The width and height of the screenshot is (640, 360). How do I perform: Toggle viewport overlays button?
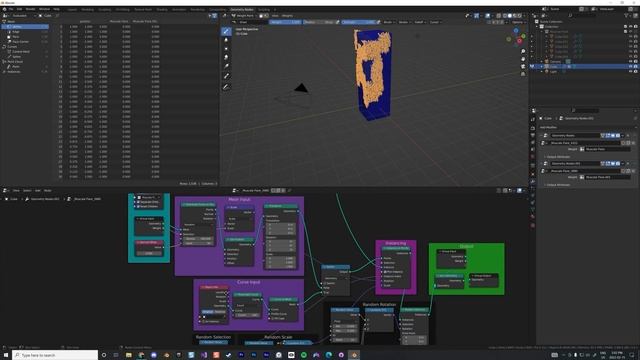coord(488,16)
